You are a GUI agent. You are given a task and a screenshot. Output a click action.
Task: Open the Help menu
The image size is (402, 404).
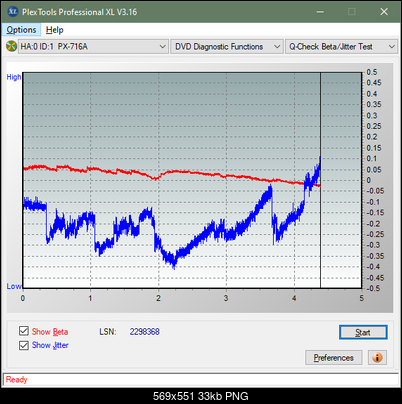(x=54, y=30)
